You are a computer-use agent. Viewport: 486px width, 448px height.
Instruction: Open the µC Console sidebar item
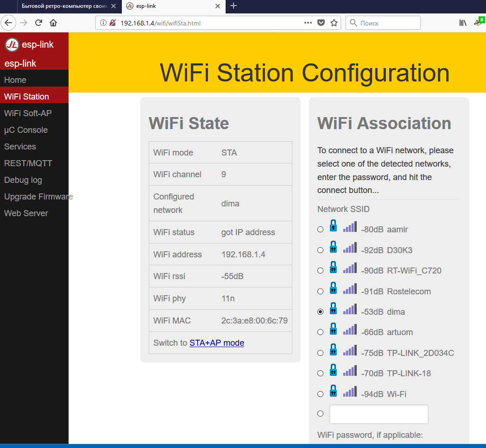tap(26, 130)
